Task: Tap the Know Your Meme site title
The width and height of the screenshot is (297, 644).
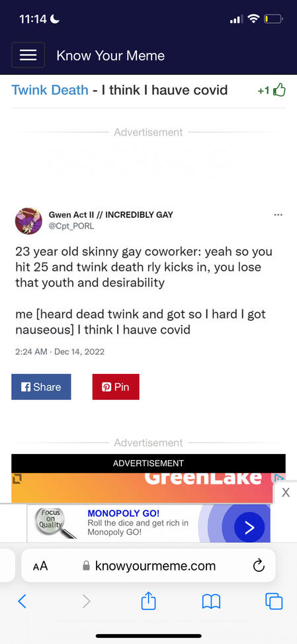Action: click(110, 56)
